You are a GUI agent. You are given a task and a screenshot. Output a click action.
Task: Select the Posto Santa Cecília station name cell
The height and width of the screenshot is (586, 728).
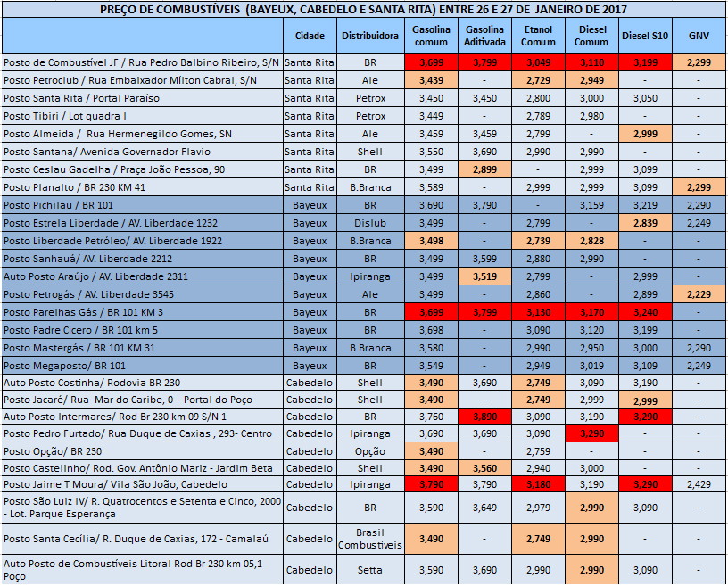pyautogui.click(x=141, y=539)
